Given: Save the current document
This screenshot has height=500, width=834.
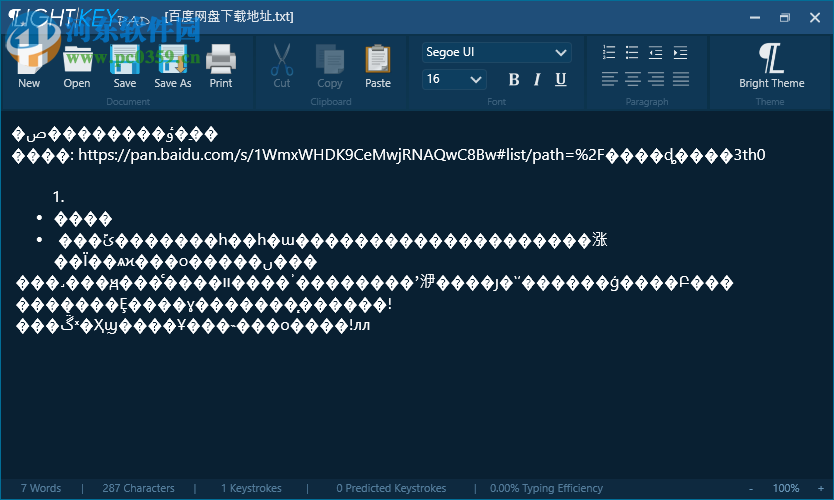Looking at the screenshot, I should 125,66.
